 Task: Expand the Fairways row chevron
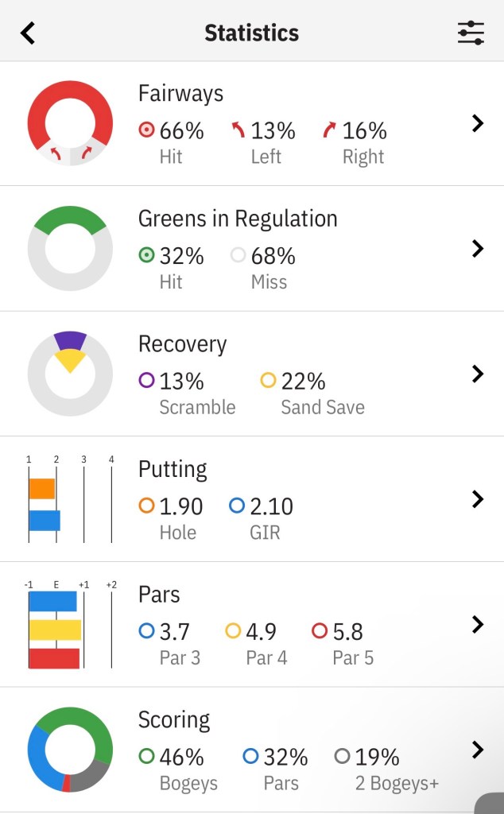(478, 123)
